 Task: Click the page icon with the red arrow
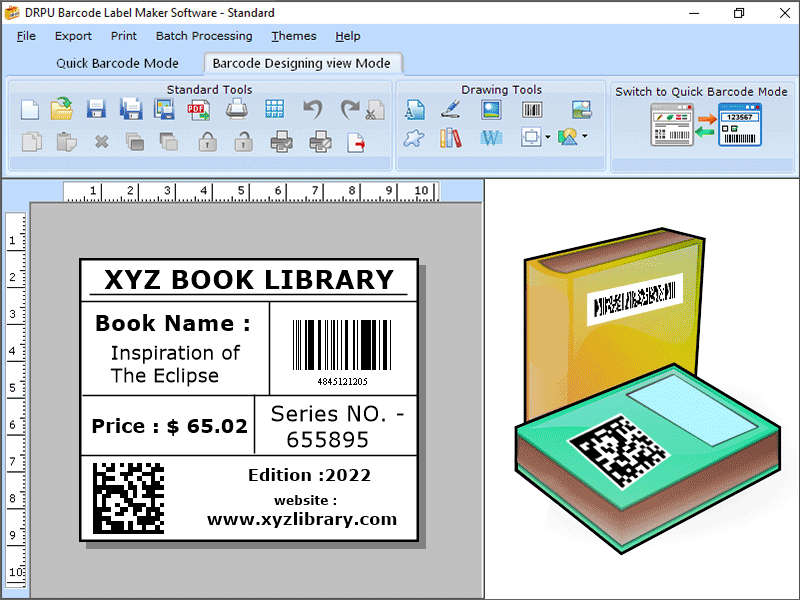(x=356, y=142)
